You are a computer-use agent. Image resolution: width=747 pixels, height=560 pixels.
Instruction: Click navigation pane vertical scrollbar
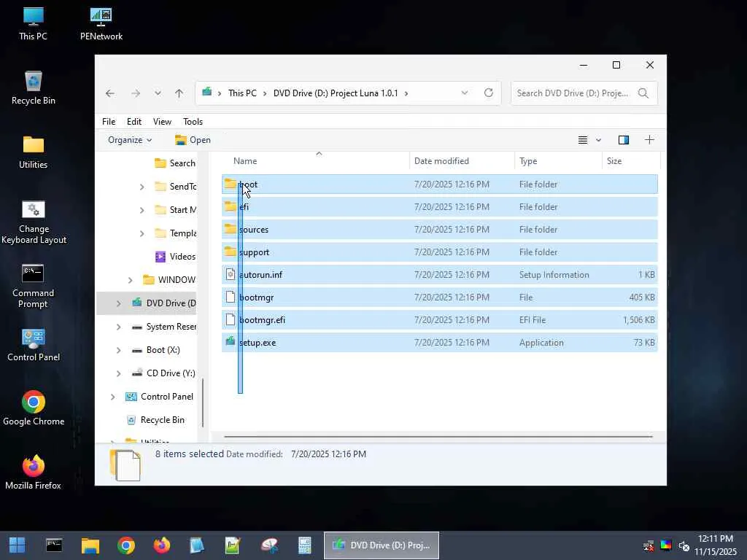tap(203, 402)
